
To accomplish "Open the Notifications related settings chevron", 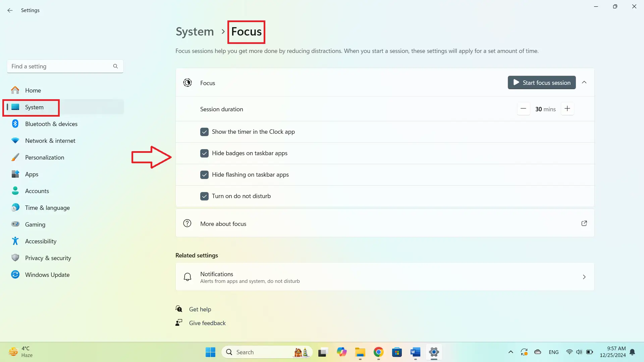I will coord(584,277).
